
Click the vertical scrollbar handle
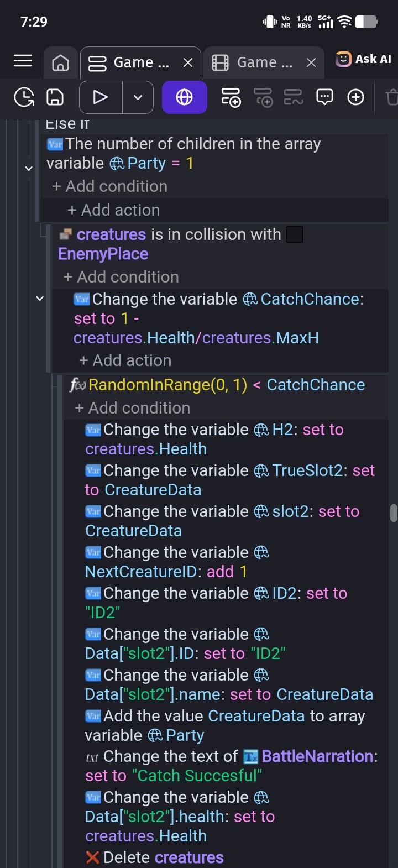tap(394, 513)
